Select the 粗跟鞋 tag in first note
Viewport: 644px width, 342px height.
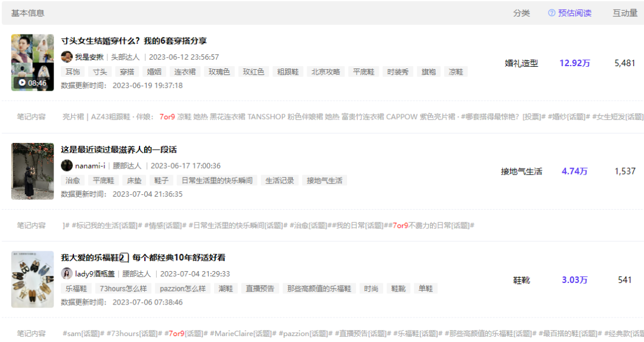[x=289, y=71]
